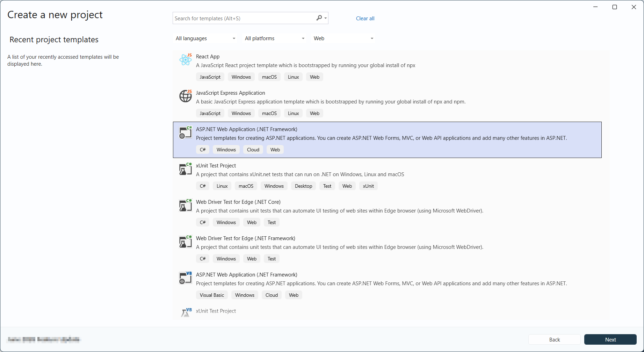Select the C# xUnit Test Project title

click(216, 166)
